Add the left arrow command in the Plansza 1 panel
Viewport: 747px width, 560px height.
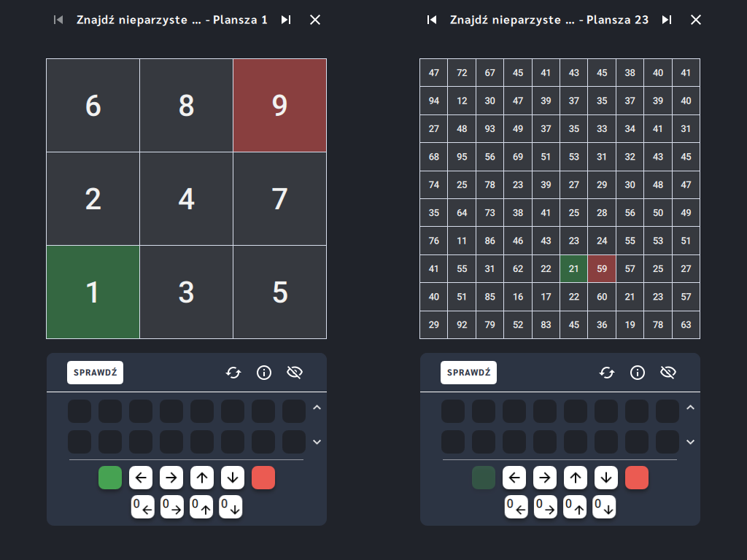141,478
